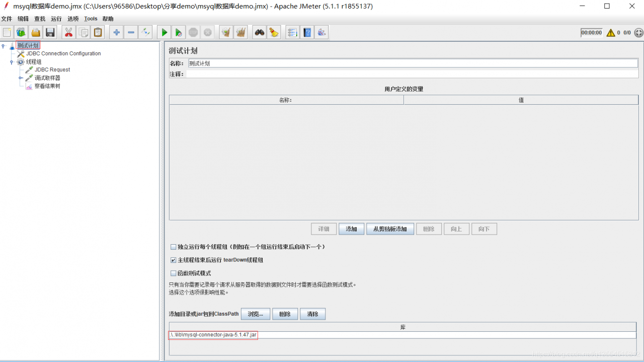The width and height of the screenshot is (644, 362).
Task: Uncheck 主线程结束后运行 tearDown线程组
Action: (x=174, y=260)
